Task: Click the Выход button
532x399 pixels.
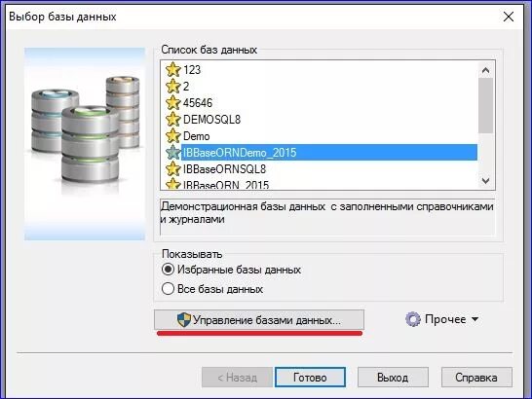Action: point(393,378)
